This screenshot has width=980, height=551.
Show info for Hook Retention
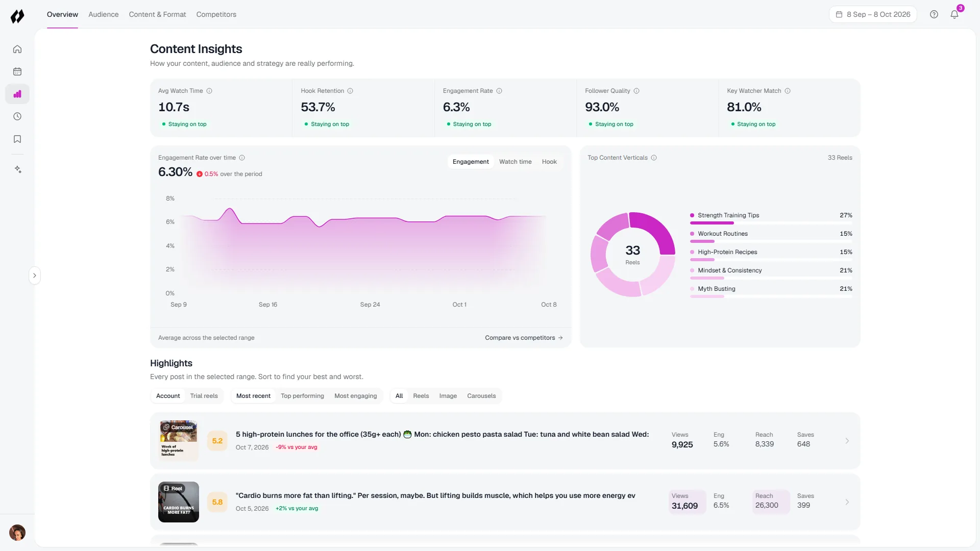350,91
